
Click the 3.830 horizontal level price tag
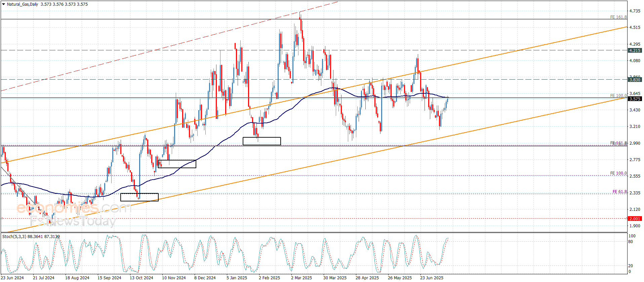pyautogui.click(x=635, y=80)
